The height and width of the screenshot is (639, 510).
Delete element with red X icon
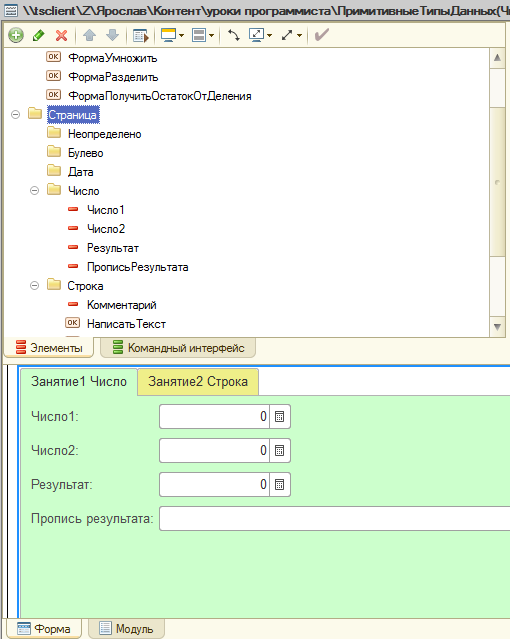point(62,35)
